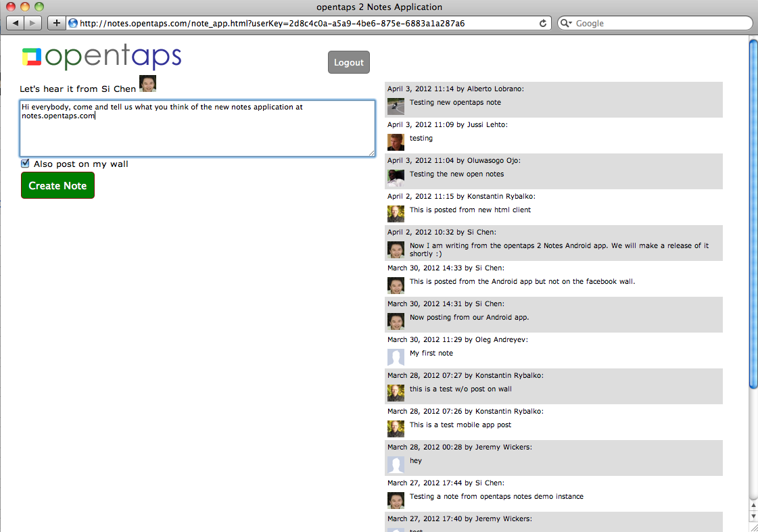
Task: Click 'Let's hear it from Si Chen' label
Action: coord(78,89)
